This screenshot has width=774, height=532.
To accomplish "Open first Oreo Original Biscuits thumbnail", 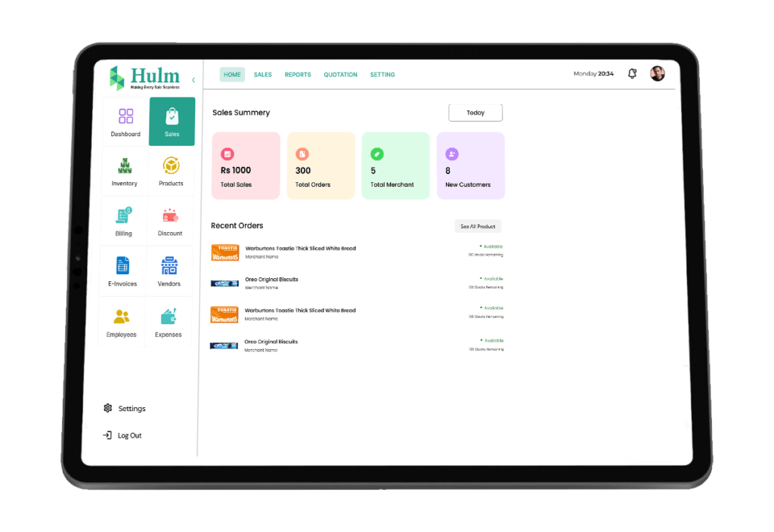I will tap(224, 283).
